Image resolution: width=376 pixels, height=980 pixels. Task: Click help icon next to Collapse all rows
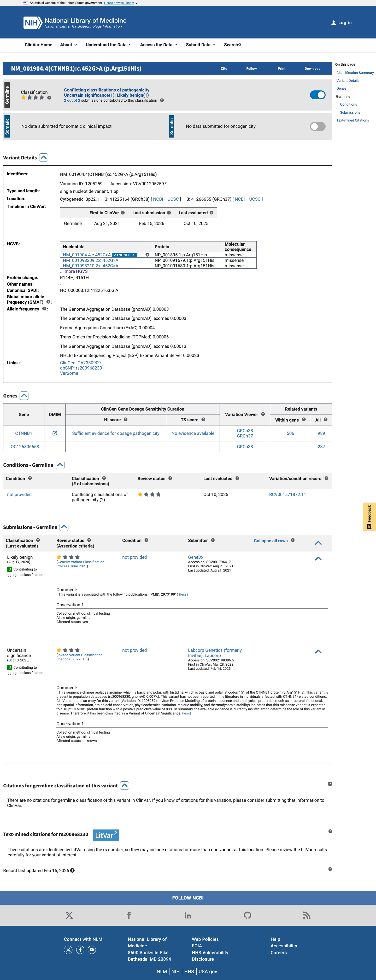coord(292,540)
